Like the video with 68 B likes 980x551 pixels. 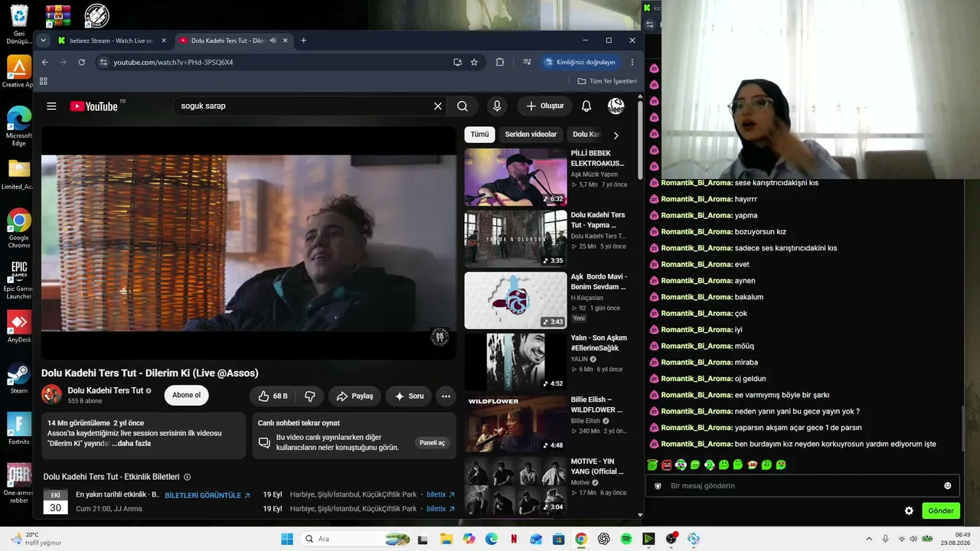pos(272,396)
